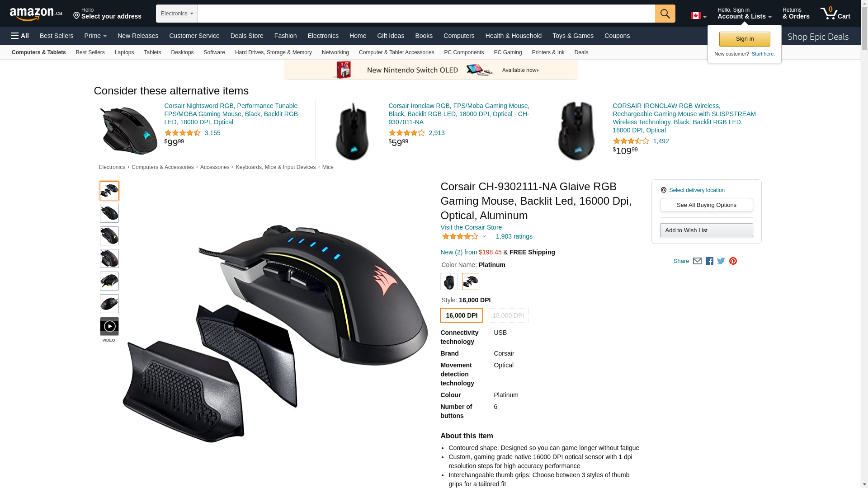The image size is (868, 488).
Task: Expand the star ratings breakdown chevron
Action: [484, 237]
